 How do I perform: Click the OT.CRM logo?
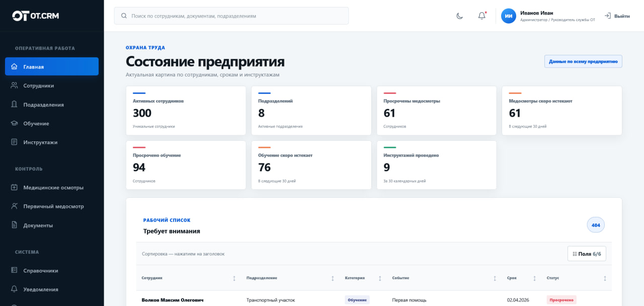[36, 16]
